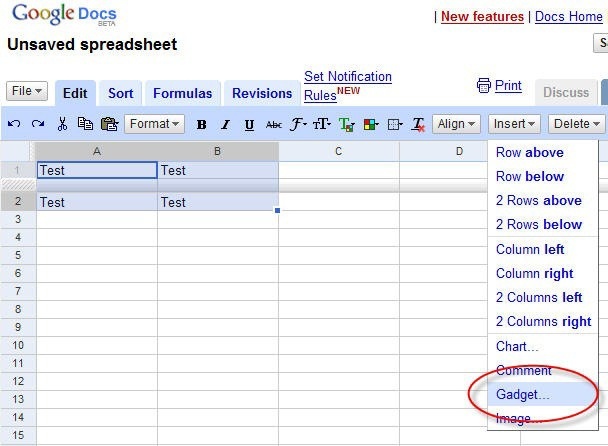
Task: Select column A header
Action: pyautogui.click(x=97, y=151)
